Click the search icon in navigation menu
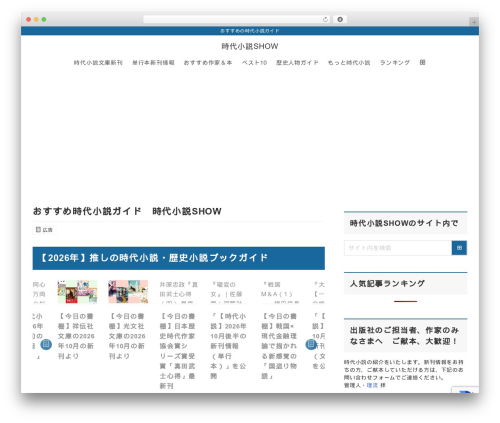500x423 pixels. coord(422,62)
